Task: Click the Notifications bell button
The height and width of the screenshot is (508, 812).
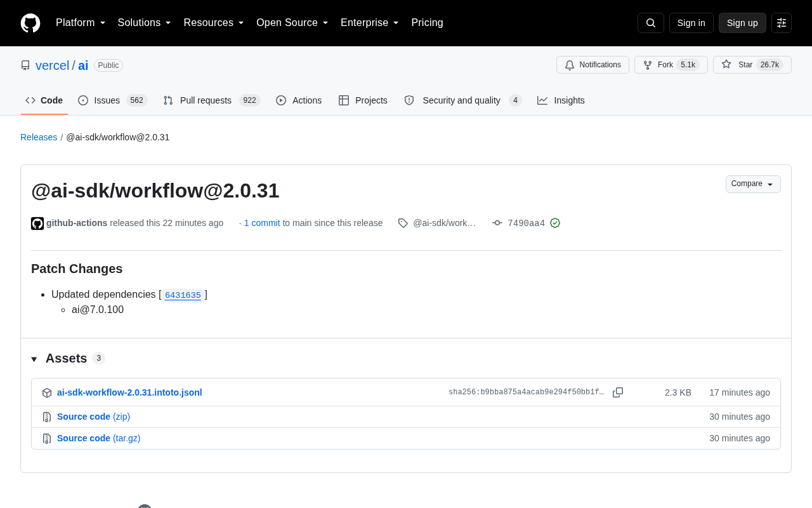Action: click(593, 65)
